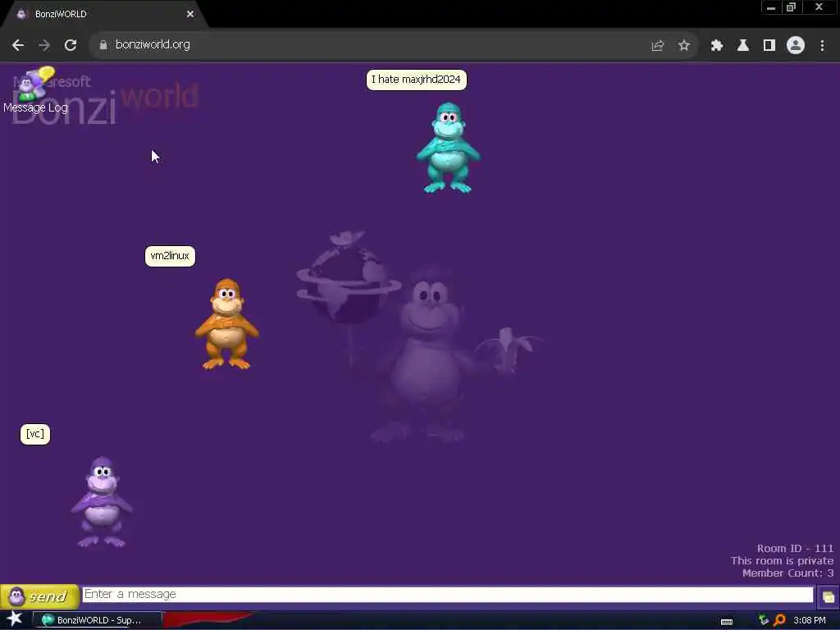The width and height of the screenshot is (840, 630).
Task: Open Chrome Labs flask icon
Action: coord(743,46)
